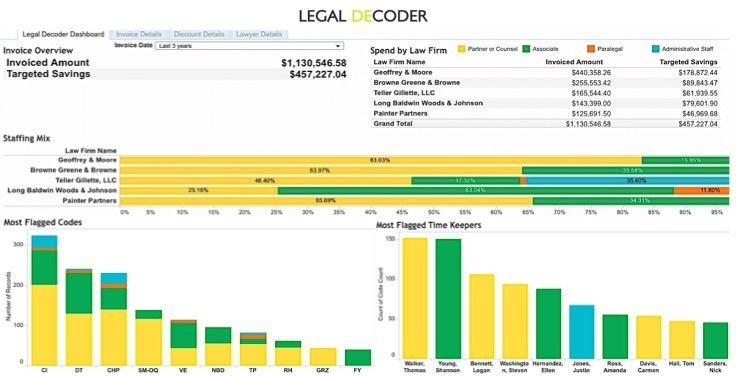Viewport: 736px width, 378px height.
Task: Click Geoffrey & Moore's green associate segment
Action: 685,160
